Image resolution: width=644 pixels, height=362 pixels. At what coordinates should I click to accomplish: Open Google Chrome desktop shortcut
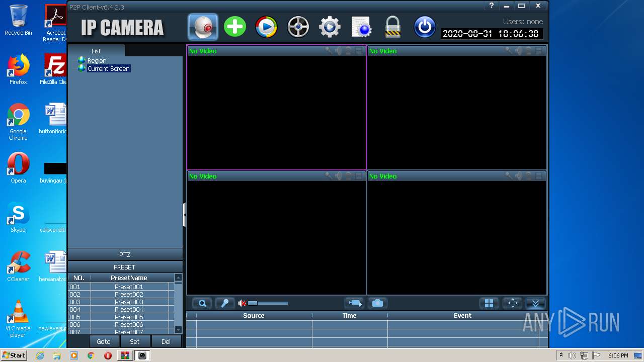pos(18,122)
